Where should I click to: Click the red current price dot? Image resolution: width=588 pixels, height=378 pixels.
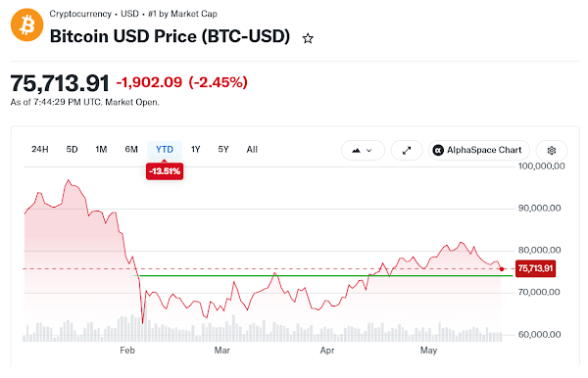[502, 269]
